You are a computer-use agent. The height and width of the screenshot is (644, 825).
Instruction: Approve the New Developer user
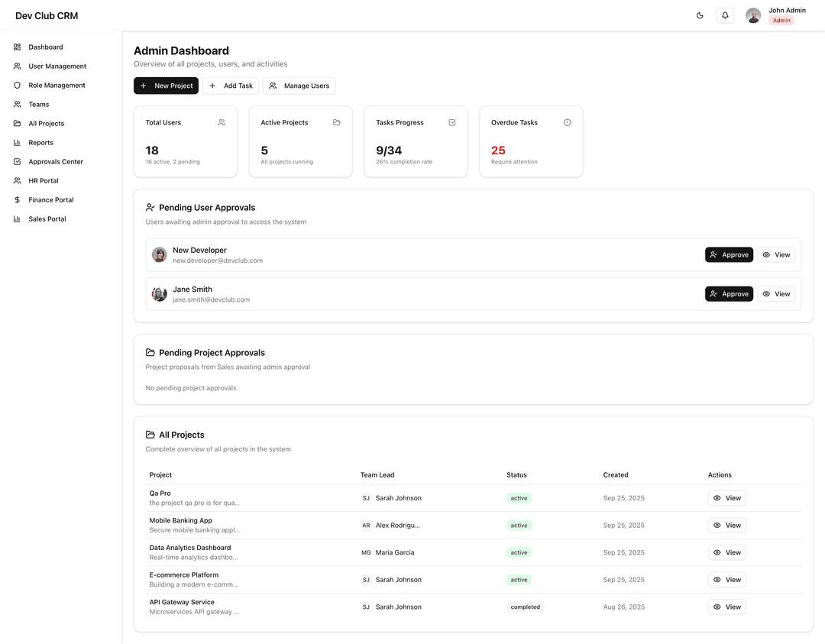[x=729, y=255]
